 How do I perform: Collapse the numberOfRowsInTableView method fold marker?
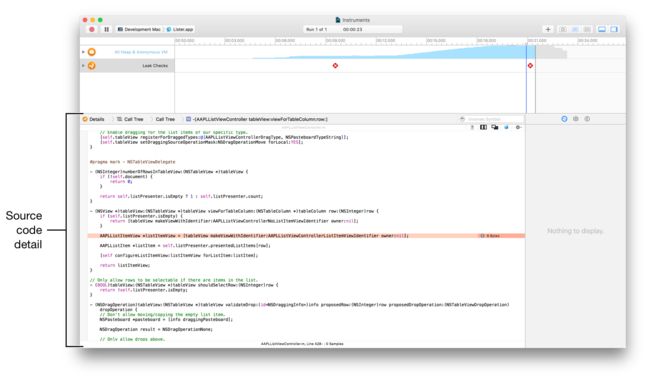click(92, 172)
